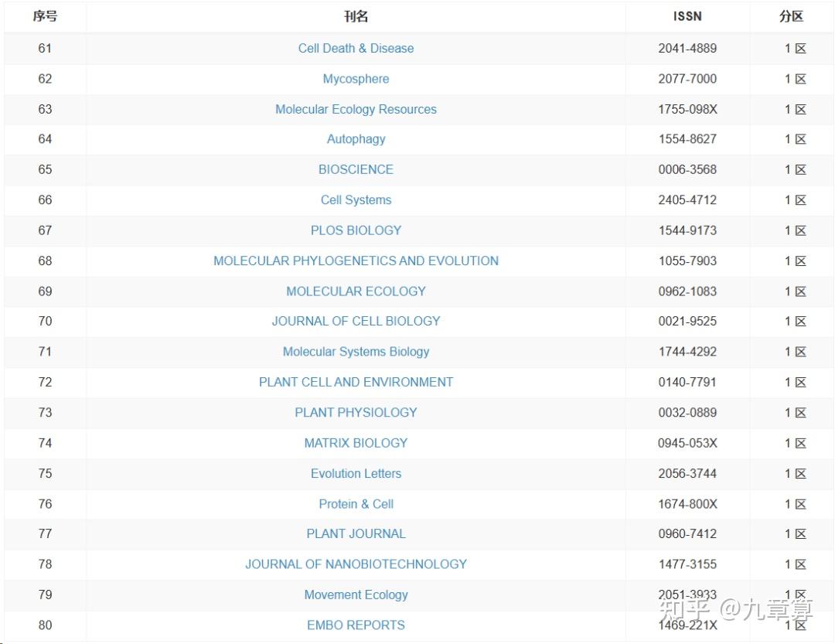Open PLANT CELL AND ENVIRONMENT link

point(356,382)
